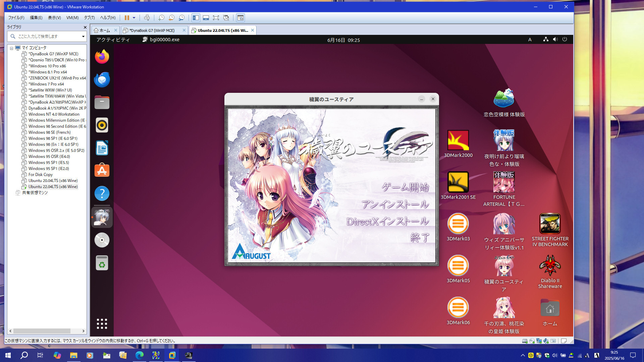Image resolution: width=644 pixels, height=362 pixels.
Task: Select the Diablo II Shareware desktop icon
Action: 550,272
